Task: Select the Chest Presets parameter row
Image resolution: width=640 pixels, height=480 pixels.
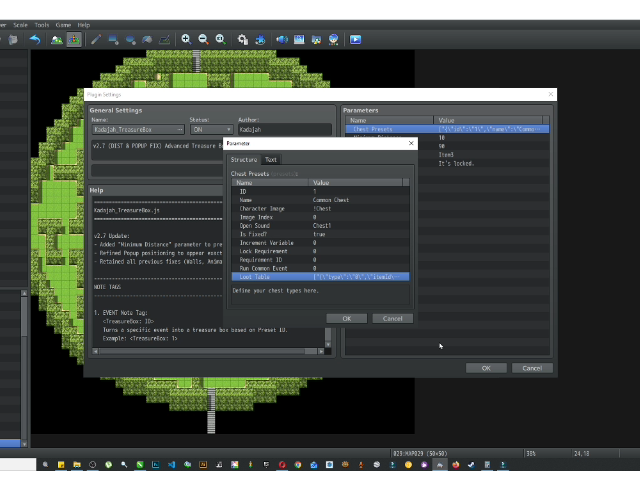Action: pos(447,129)
